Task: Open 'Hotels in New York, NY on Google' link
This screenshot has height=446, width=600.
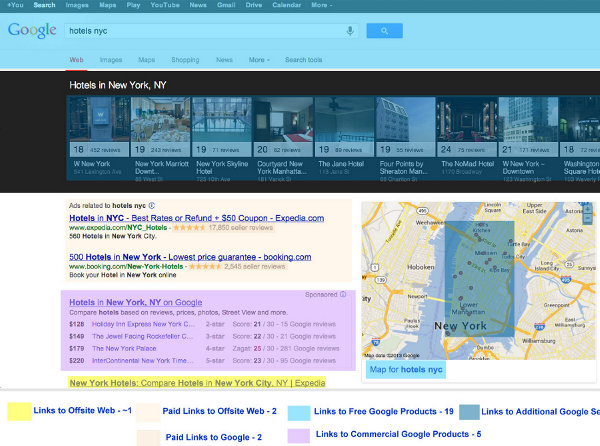Action: pos(136,302)
